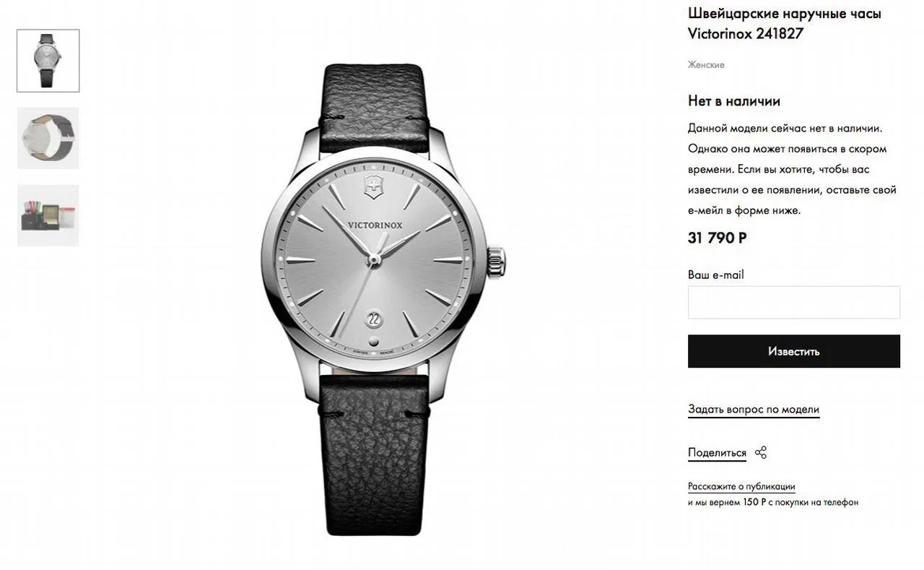Select the third thumbnail with packaging box
Viewport: 924px width, 570px height.
(x=48, y=215)
